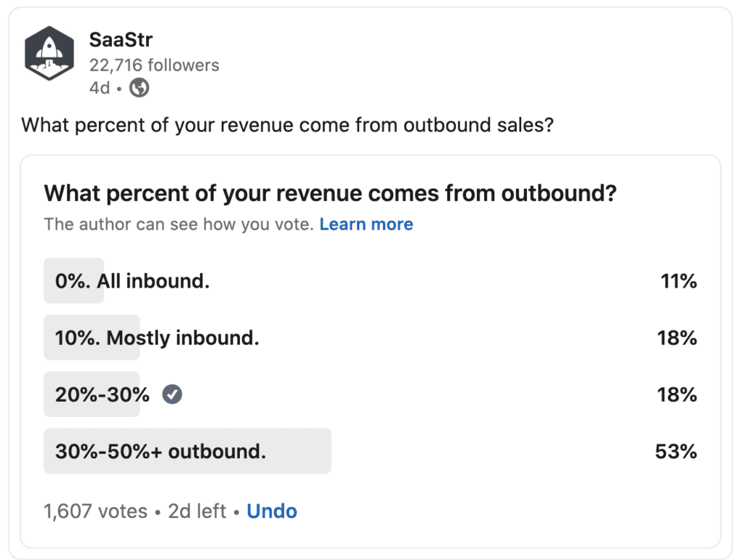Viewport: 740px width, 560px height.
Task: Click the 11% result percentage
Action: 679,281
